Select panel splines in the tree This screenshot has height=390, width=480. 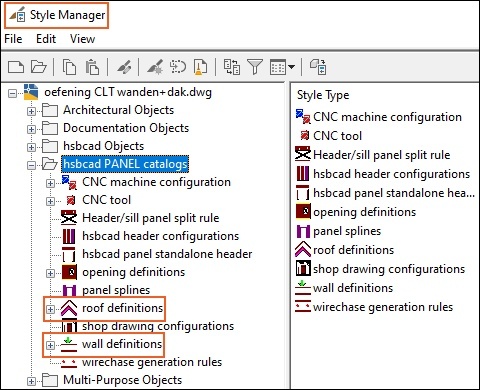(x=116, y=290)
